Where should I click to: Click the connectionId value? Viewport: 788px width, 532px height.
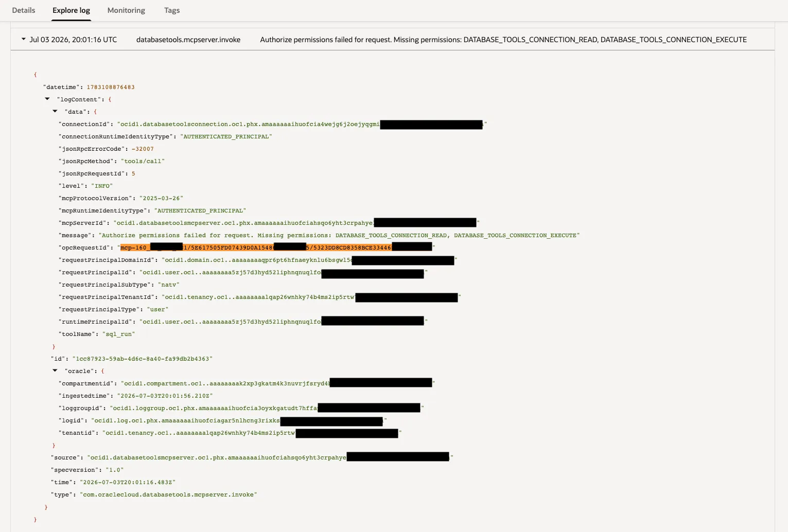pyautogui.click(x=302, y=124)
